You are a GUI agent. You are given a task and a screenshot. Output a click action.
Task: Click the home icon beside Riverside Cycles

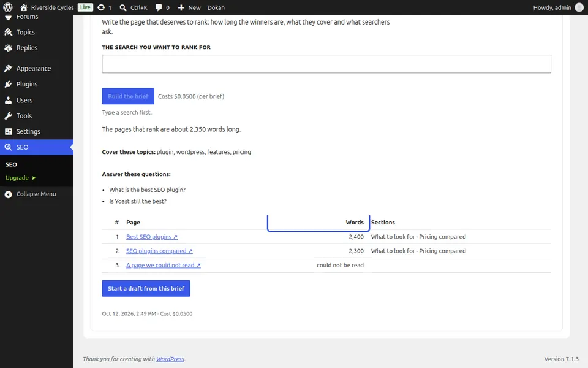pyautogui.click(x=24, y=7)
